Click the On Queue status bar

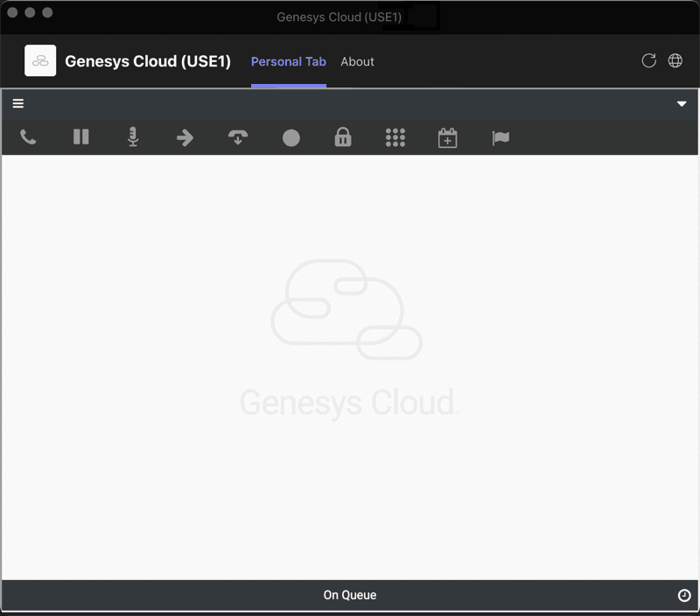[350, 594]
